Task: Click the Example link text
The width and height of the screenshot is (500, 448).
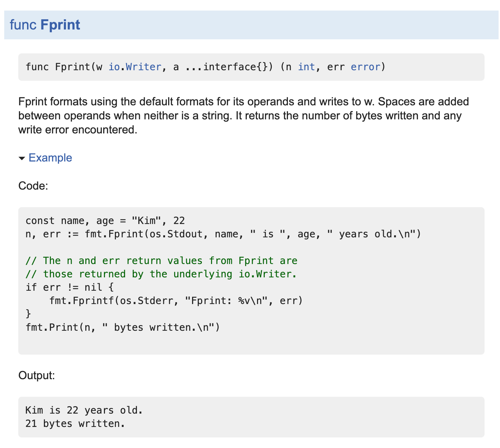Action: (x=50, y=158)
